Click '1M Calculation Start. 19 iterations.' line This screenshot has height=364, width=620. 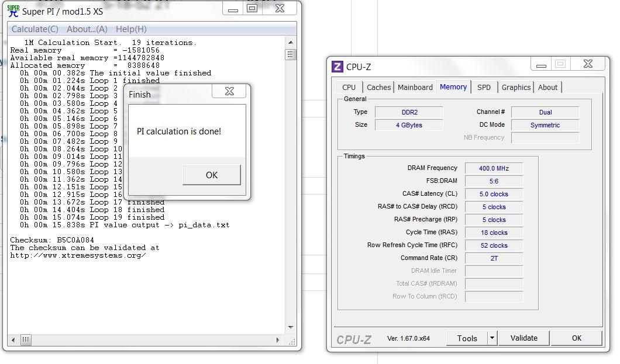pos(111,42)
